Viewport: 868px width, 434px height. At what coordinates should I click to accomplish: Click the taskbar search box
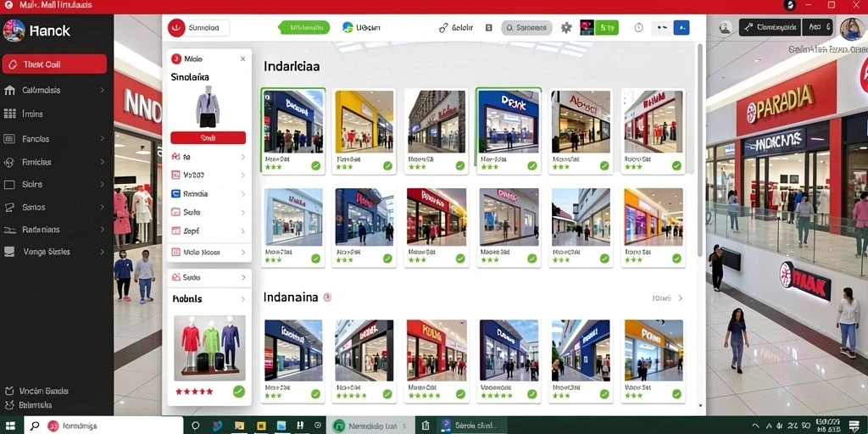pyautogui.click(x=103, y=426)
